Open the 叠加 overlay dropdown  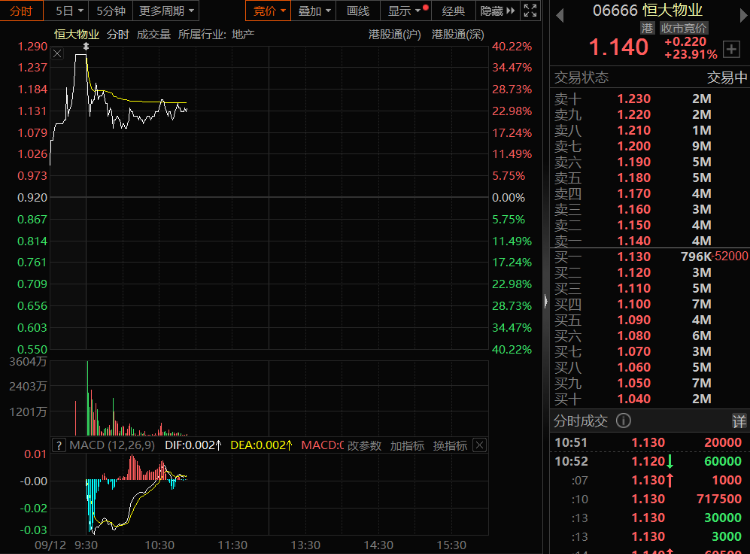tap(313, 11)
